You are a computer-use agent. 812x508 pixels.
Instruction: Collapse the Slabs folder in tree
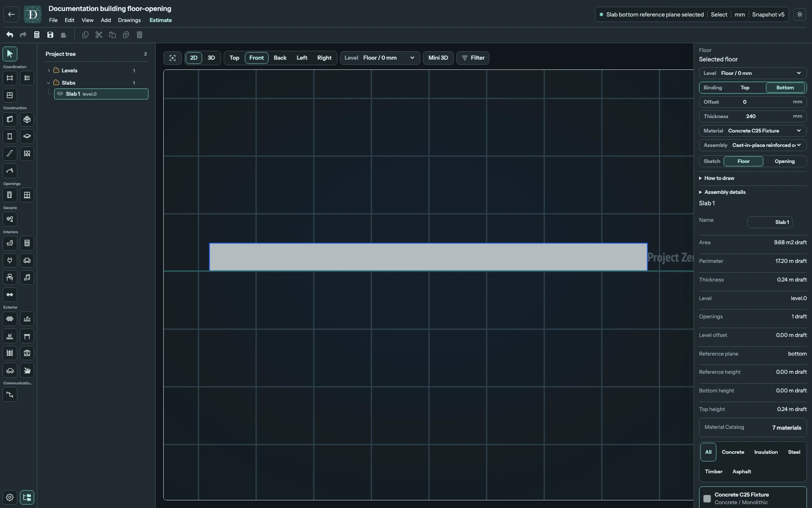pos(49,83)
